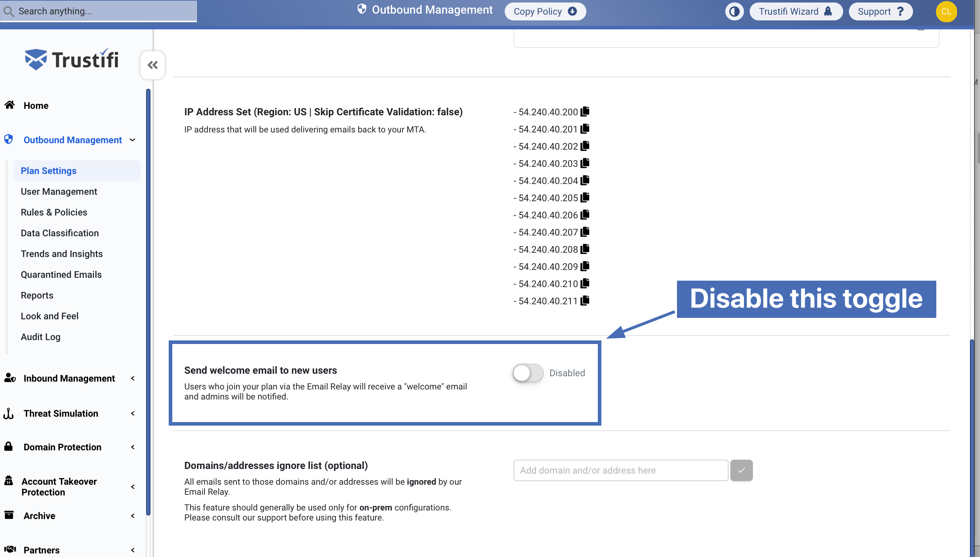980x557 pixels.
Task: Click the Account Takeover Protection icon
Action: [x=9, y=480]
